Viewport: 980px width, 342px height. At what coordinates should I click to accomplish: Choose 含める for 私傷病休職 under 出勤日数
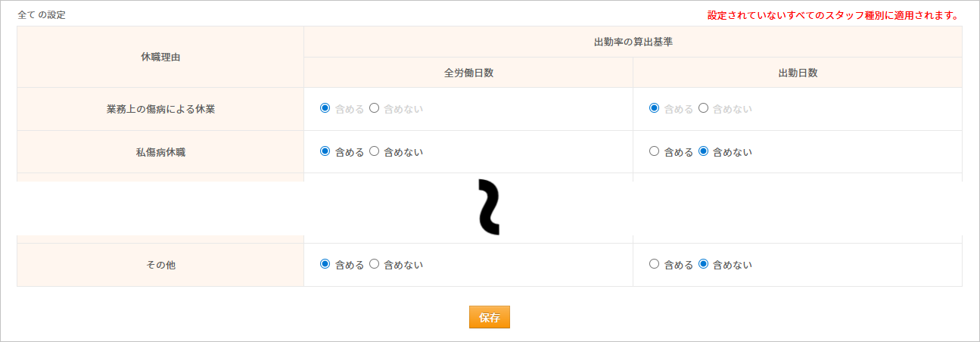[x=655, y=151]
